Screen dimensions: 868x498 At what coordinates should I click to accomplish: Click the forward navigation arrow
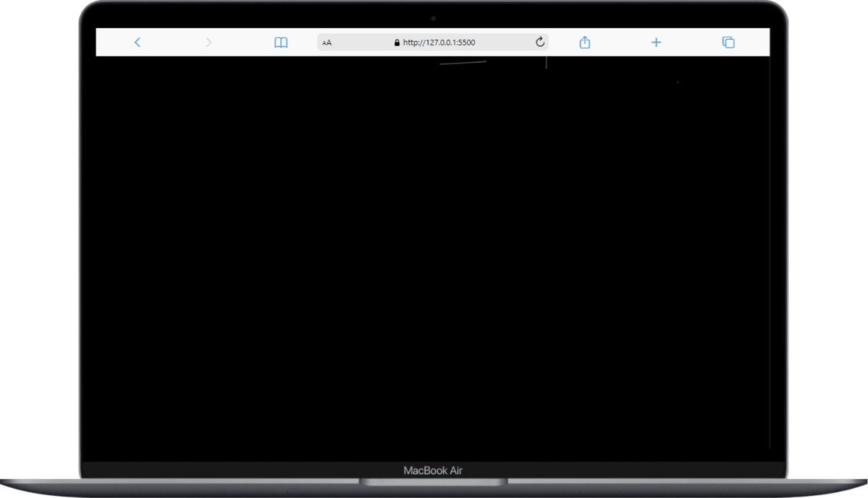pos(209,43)
